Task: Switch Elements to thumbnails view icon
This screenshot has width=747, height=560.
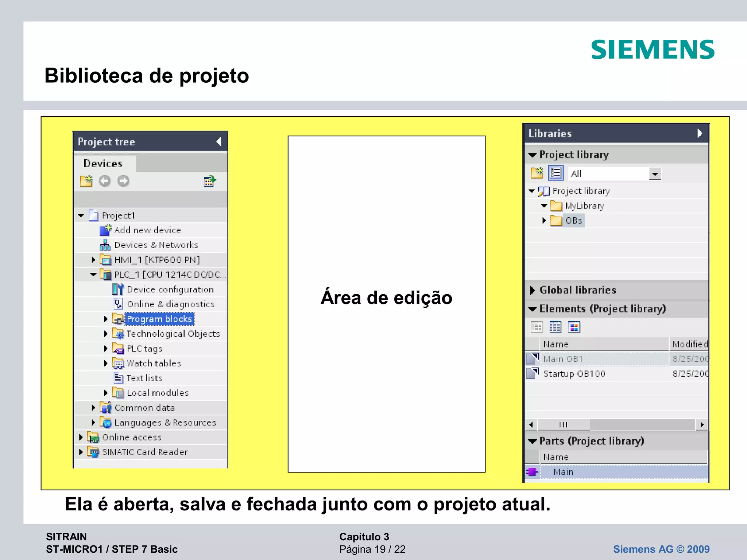Action: tap(574, 327)
